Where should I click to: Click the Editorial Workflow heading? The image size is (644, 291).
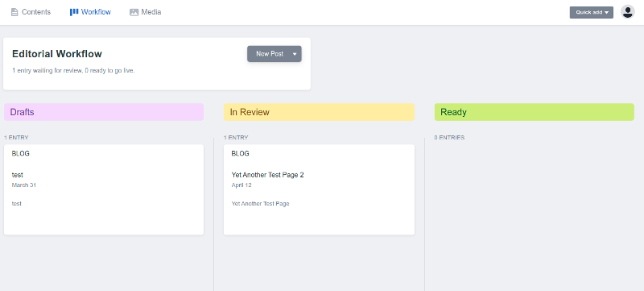click(57, 54)
